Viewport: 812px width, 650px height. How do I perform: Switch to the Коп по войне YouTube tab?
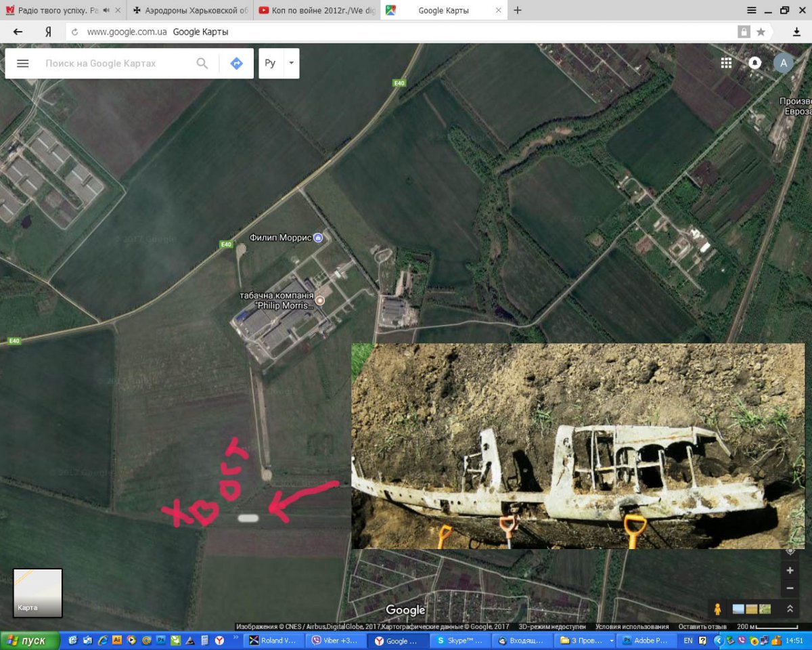pyautogui.click(x=316, y=10)
